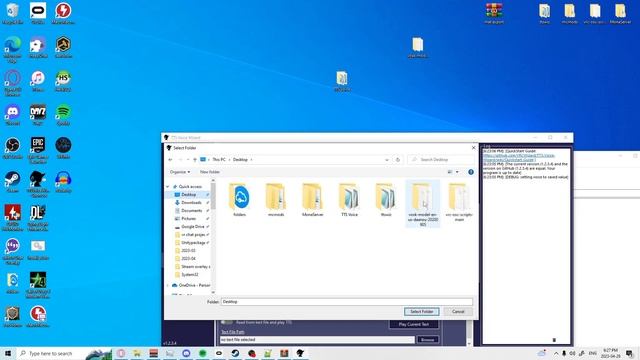Select System32 in the navigation pane
The height and width of the screenshot is (360, 640).
pyautogui.click(x=189, y=275)
